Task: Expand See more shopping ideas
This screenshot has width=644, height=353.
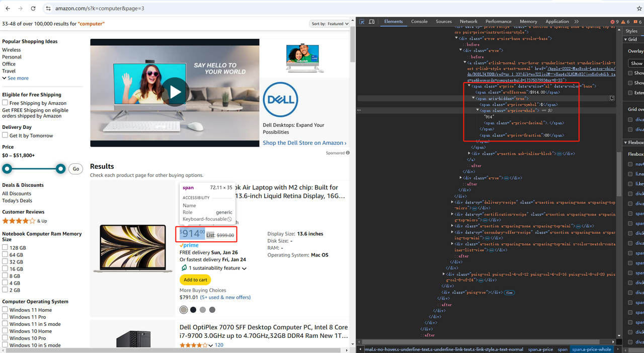Action: 15,78
